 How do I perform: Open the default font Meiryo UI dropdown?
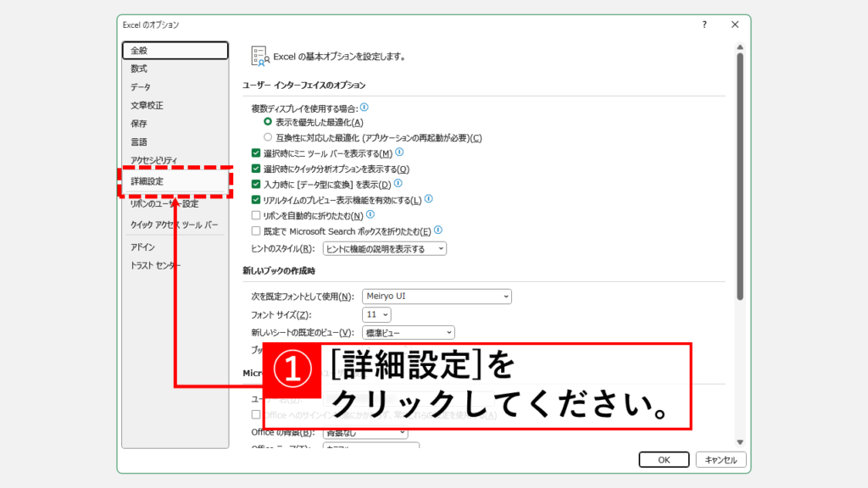[x=437, y=297]
